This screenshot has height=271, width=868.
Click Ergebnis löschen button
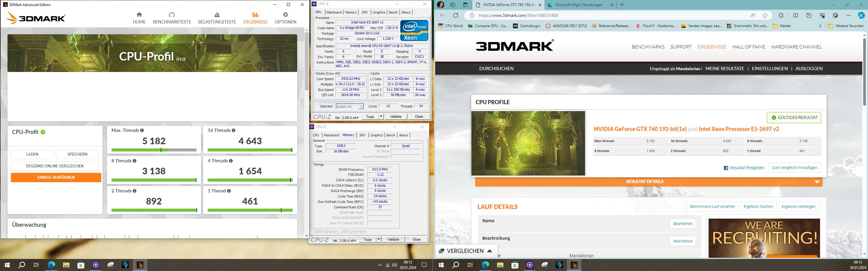coord(758,206)
